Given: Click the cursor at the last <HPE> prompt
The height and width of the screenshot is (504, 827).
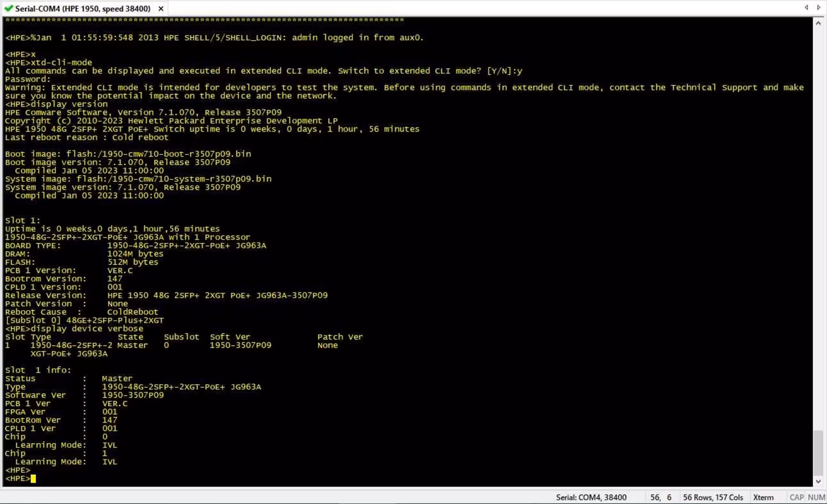Looking at the screenshot, I should [33, 478].
